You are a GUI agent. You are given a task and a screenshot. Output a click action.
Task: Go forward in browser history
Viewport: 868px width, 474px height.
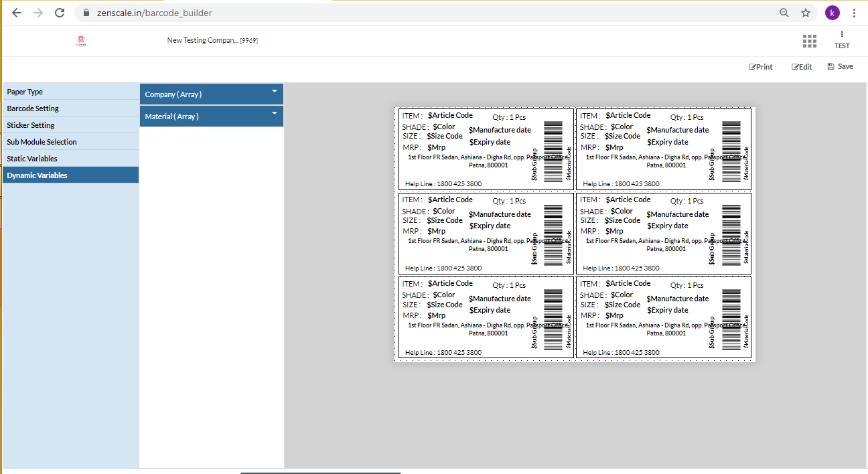[x=38, y=13]
